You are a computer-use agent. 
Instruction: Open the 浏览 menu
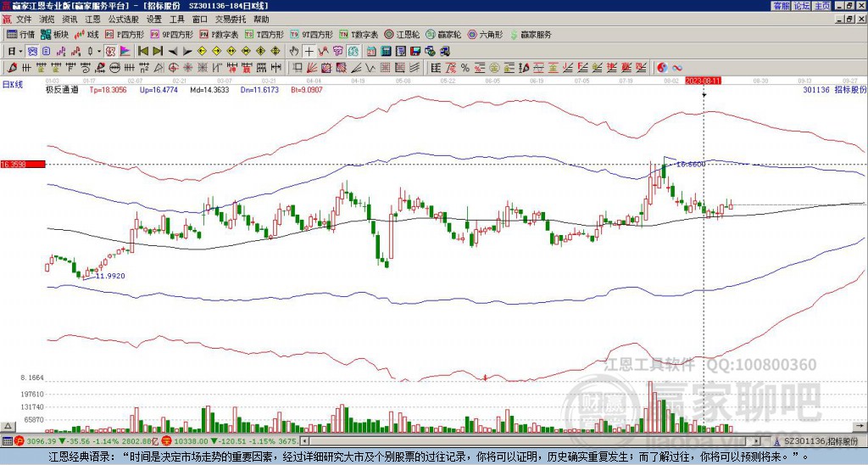pos(47,20)
